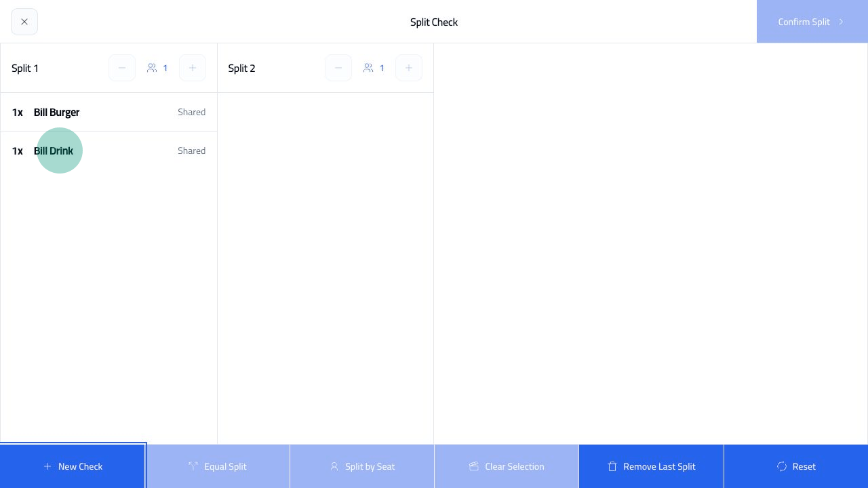Decrease guest count for Split 2
This screenshot has height=488, width=868.
tap(338, 68)
